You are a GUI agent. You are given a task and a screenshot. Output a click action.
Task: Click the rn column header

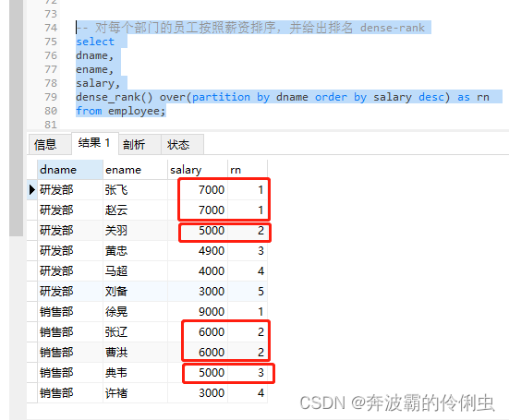[x=248, y=170]
